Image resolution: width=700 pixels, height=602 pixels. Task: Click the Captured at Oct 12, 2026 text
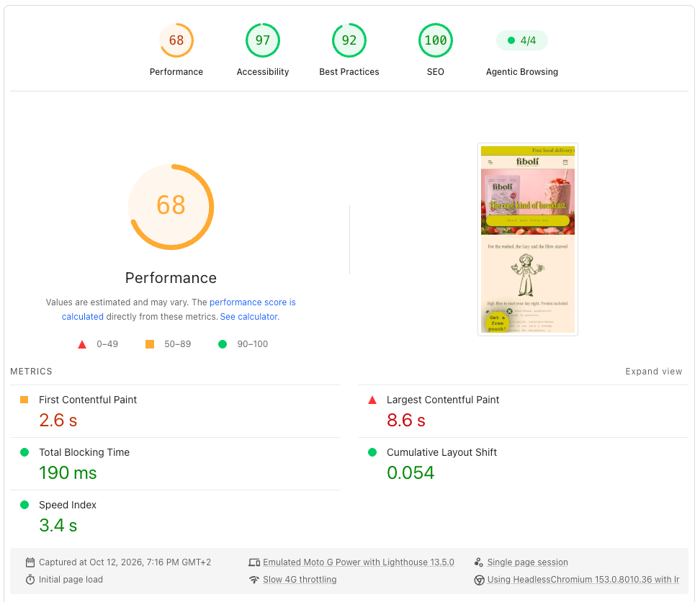click(125, 562)
